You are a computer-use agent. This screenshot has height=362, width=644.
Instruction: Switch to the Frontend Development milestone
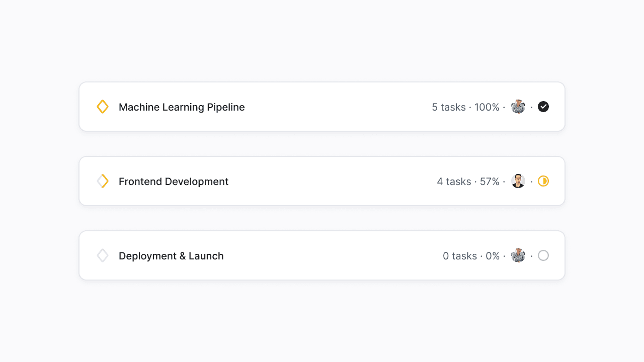point(173,181)
